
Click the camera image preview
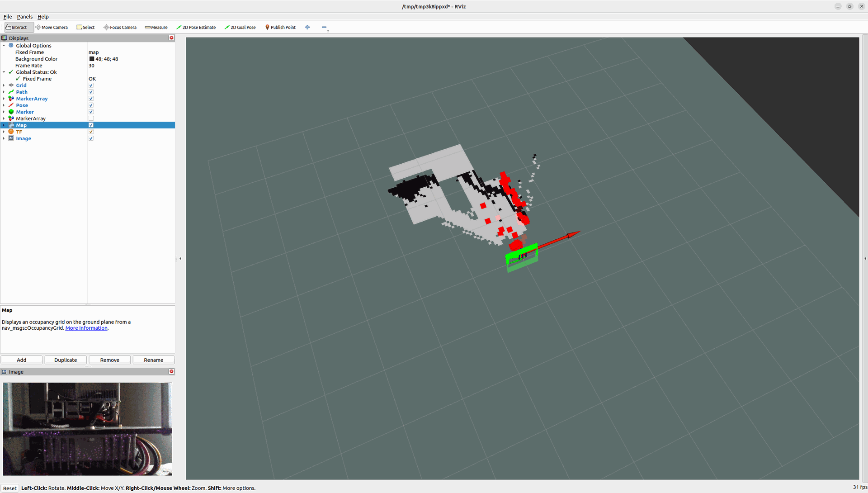[x=88, y=429]
